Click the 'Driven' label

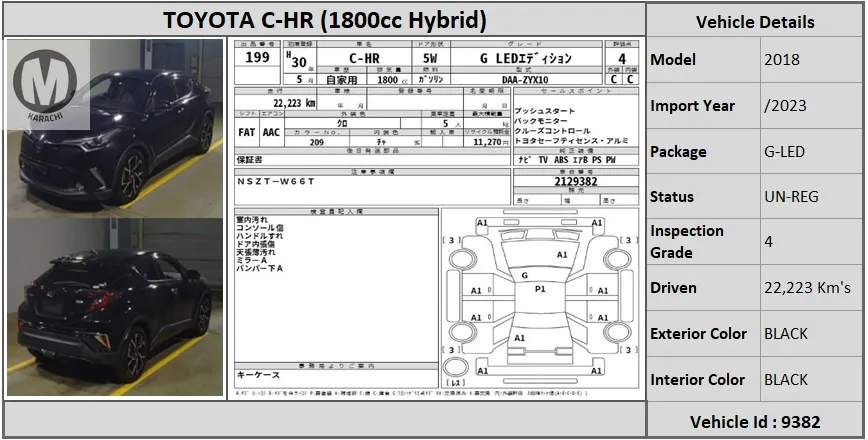pyautogui.click(x=674, y=288)
